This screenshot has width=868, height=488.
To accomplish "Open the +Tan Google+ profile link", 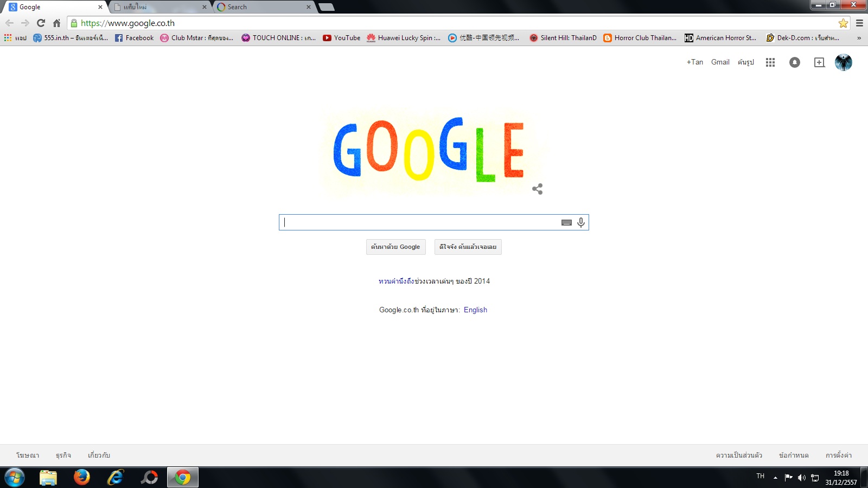I will [695, 62].
